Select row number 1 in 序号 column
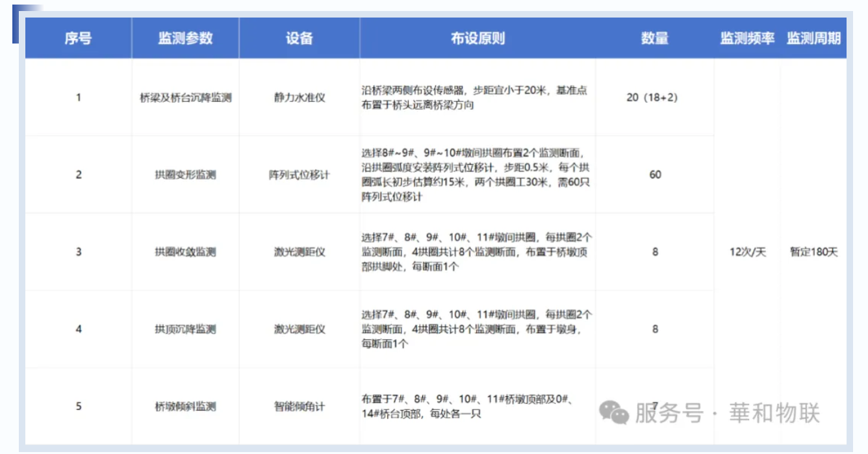Screen dimensions: 868x454 click(x=79, y=97)
